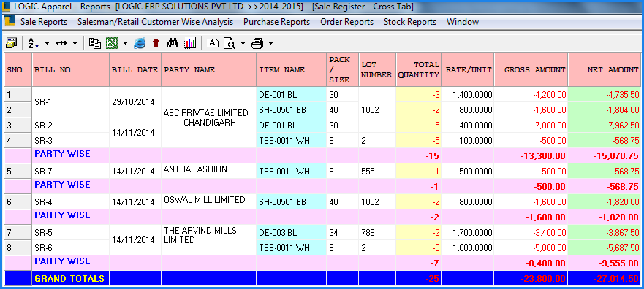The image size is (644, 289).
Task: Click the dark red up arrow icon
Action: pos(156,42)
